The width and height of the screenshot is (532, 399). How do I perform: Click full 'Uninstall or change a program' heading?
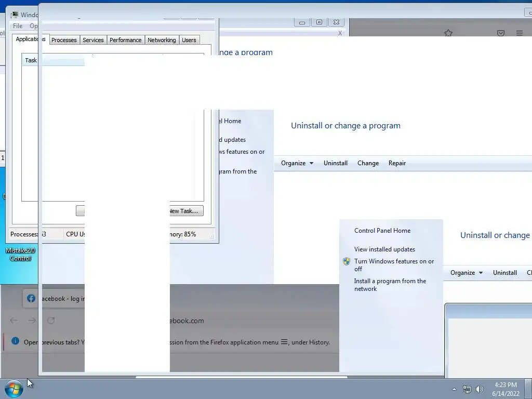(x=345, y=126)
